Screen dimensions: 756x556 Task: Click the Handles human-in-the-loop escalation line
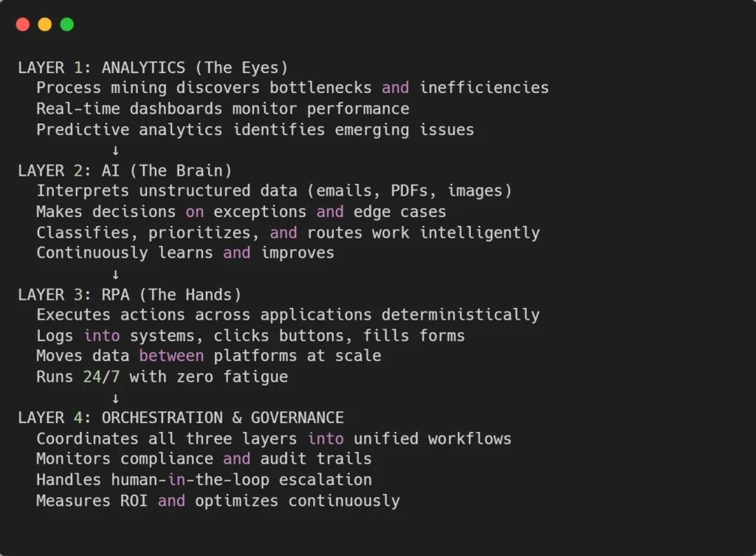pyautogui.click(x=204, y=480)
